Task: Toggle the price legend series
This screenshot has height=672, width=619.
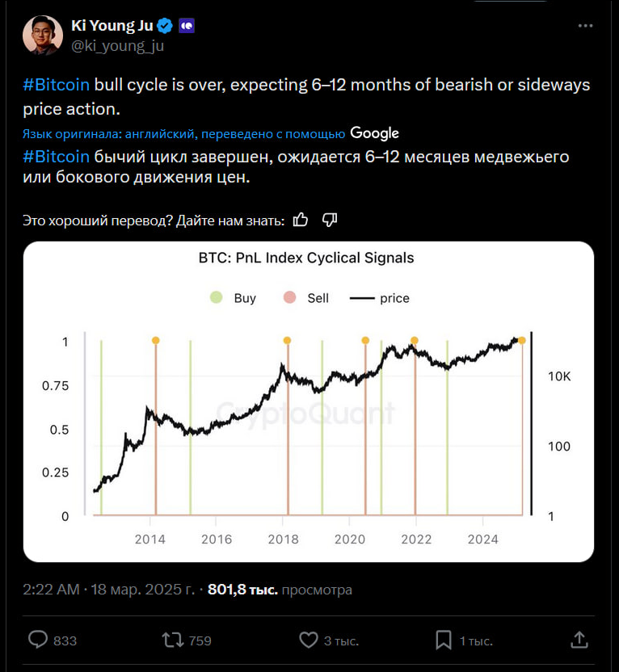Action: point(381,298)
